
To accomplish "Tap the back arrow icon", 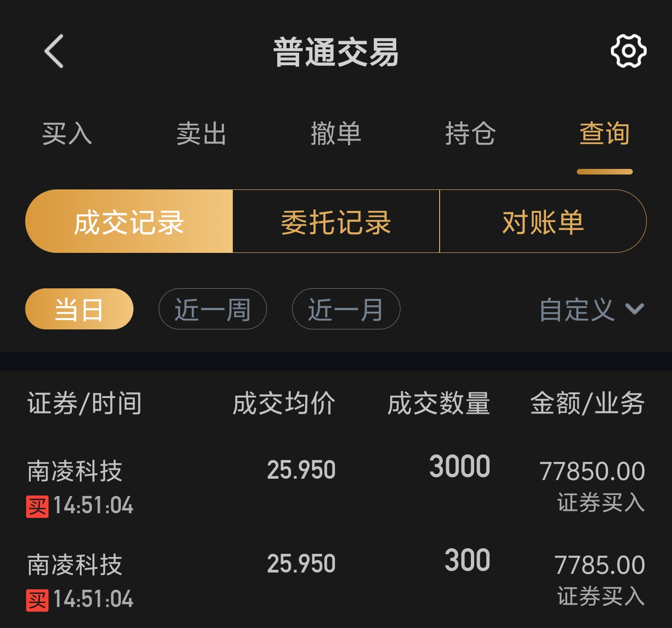I will (x=54, y=51).
